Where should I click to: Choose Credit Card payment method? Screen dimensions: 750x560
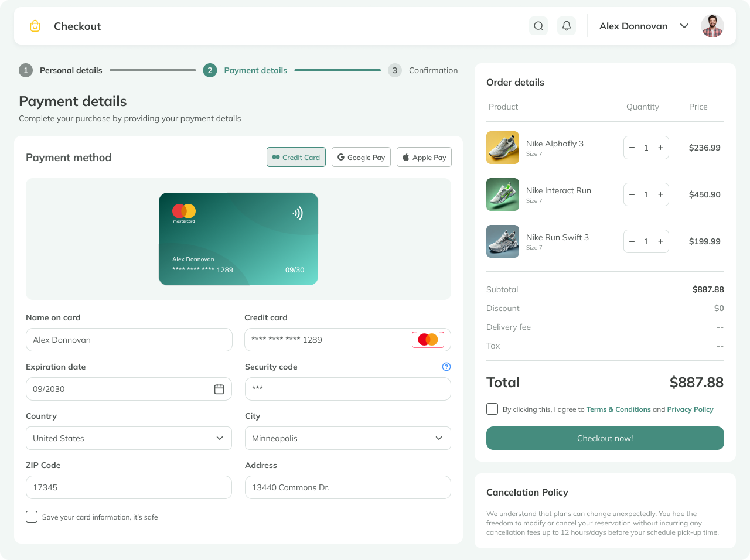pos(296,157)
